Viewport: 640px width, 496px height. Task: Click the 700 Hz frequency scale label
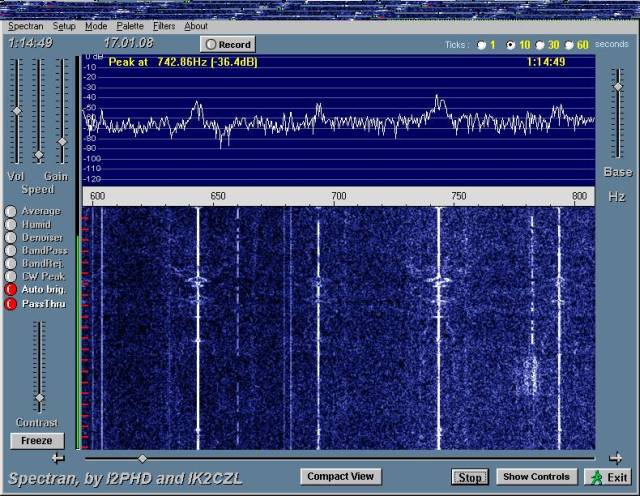(x=339, y=196)
